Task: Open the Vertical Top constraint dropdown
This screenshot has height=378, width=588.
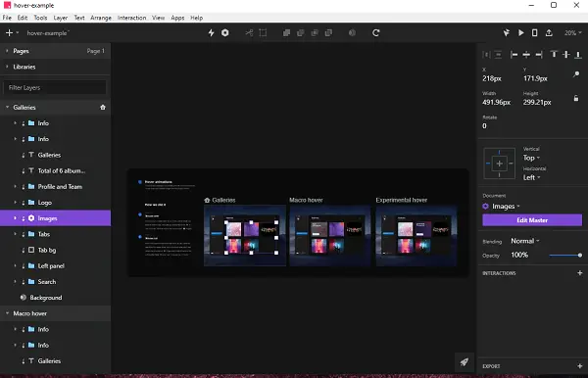Action: [x=531, y=158]
